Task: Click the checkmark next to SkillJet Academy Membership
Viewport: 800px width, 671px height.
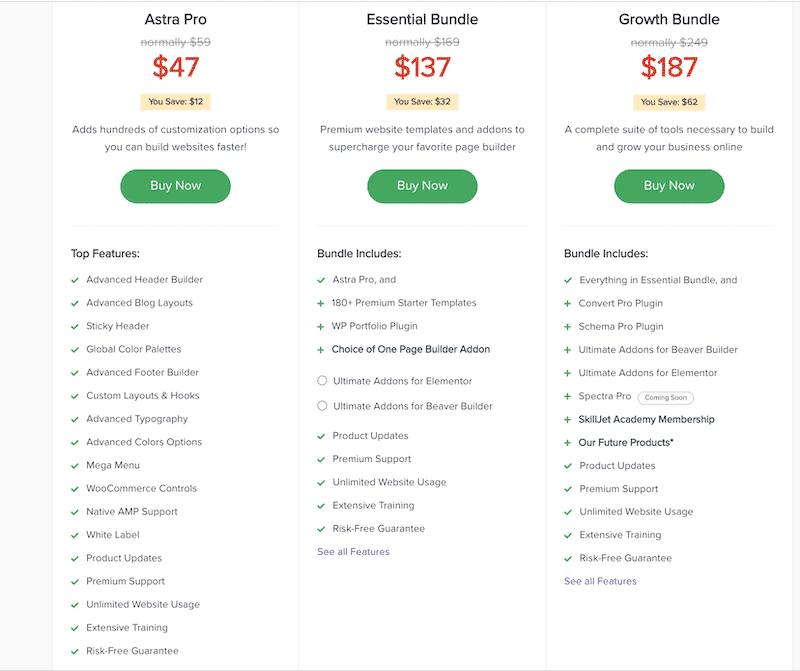Action: click(568, 419)
